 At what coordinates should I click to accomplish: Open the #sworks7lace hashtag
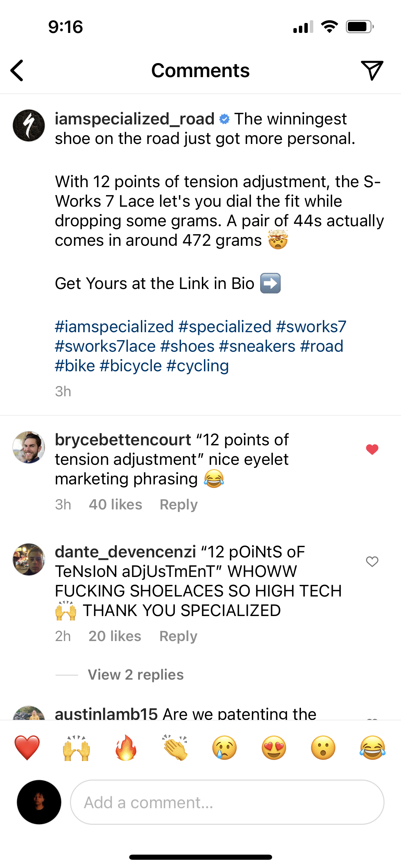tap(106, 346)
